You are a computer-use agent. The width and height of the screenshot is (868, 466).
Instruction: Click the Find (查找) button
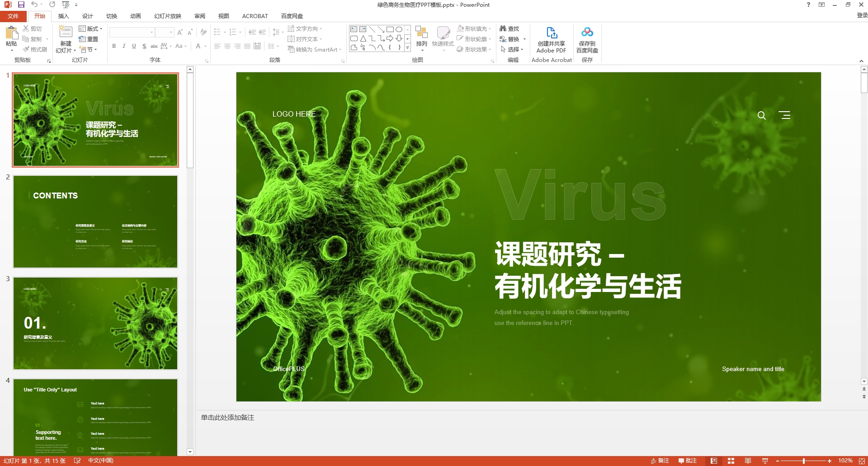(509, 28)
